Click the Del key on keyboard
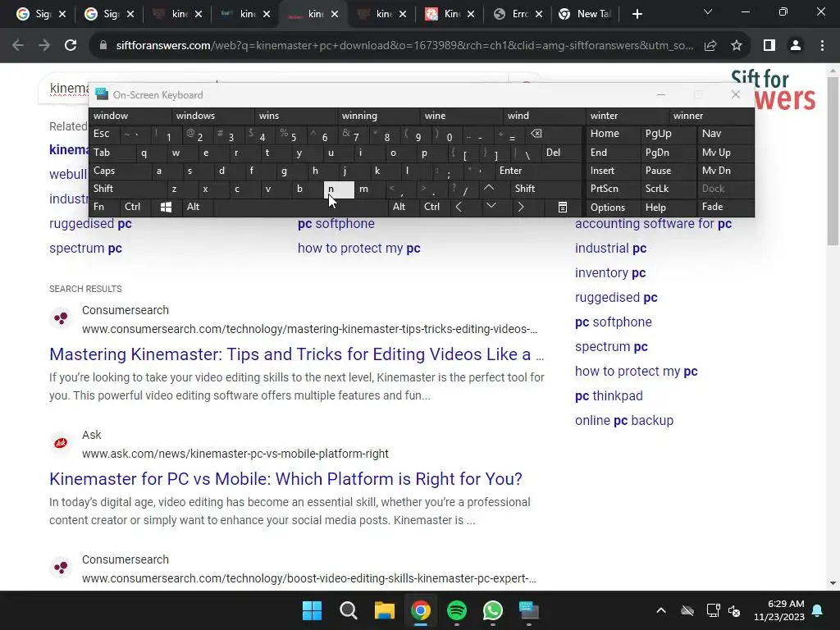 coord(563,152)
